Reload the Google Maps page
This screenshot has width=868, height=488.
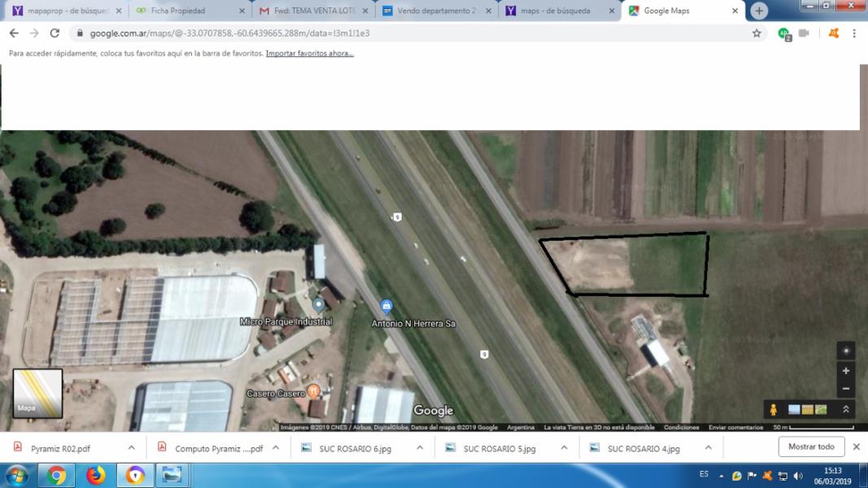(x=55, y=33)
